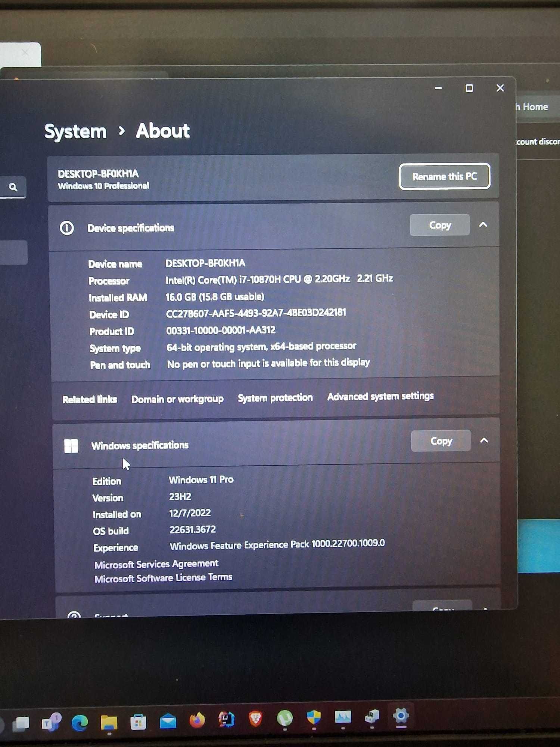560x747 pixels.
Task: Open Microsoft Teams from the taskbar
Action: (x=51, y=722)
